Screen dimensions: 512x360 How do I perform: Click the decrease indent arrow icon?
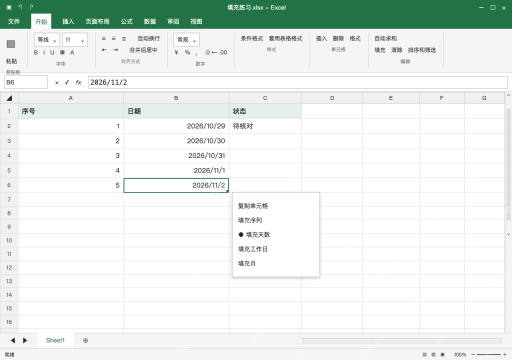point(104,50)
